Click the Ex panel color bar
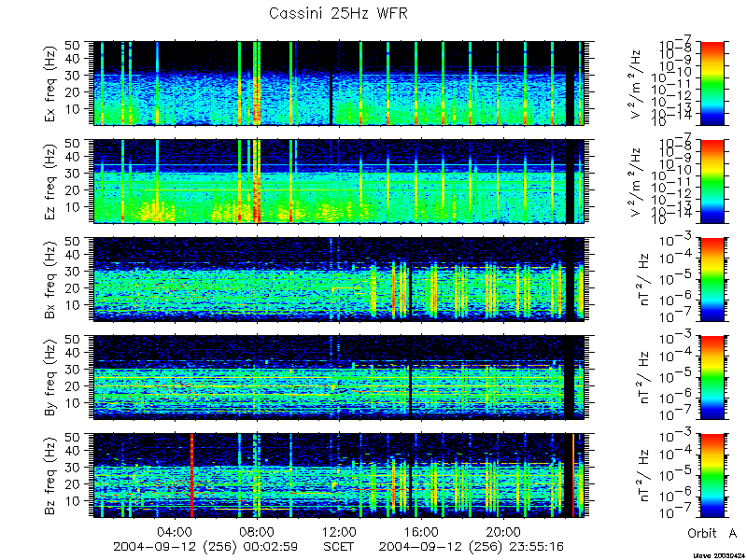 (712, 83)
